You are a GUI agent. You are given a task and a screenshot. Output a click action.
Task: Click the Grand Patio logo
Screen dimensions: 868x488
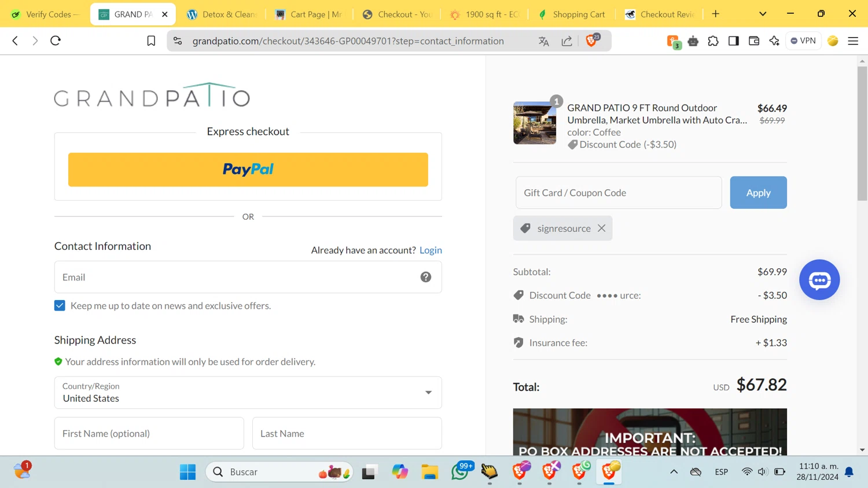tap(152, 95)
